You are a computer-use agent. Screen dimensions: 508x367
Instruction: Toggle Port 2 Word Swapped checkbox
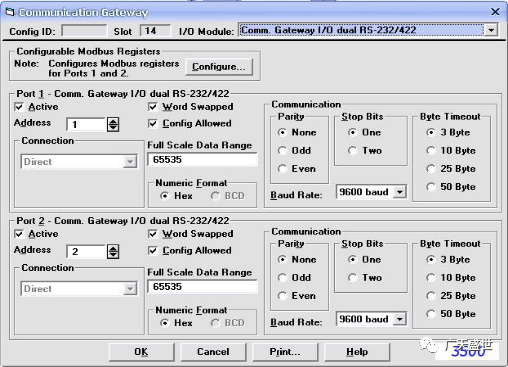point(153,234)
